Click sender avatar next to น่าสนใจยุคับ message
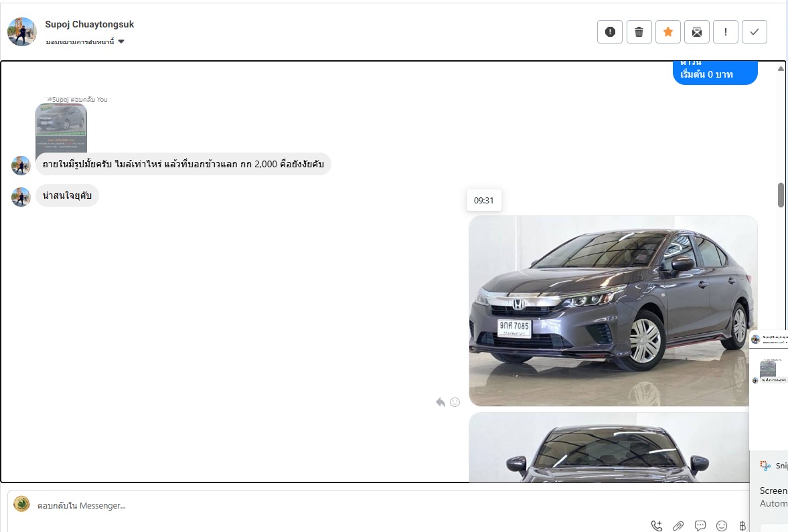 coord(21,197)
